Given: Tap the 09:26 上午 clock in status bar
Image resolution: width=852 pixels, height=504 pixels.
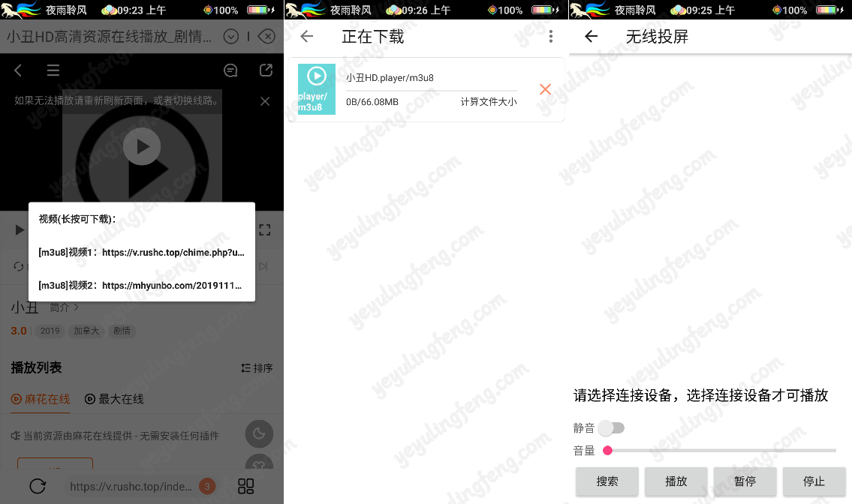Looking at the screenshot, I should (x=426, y=10).
